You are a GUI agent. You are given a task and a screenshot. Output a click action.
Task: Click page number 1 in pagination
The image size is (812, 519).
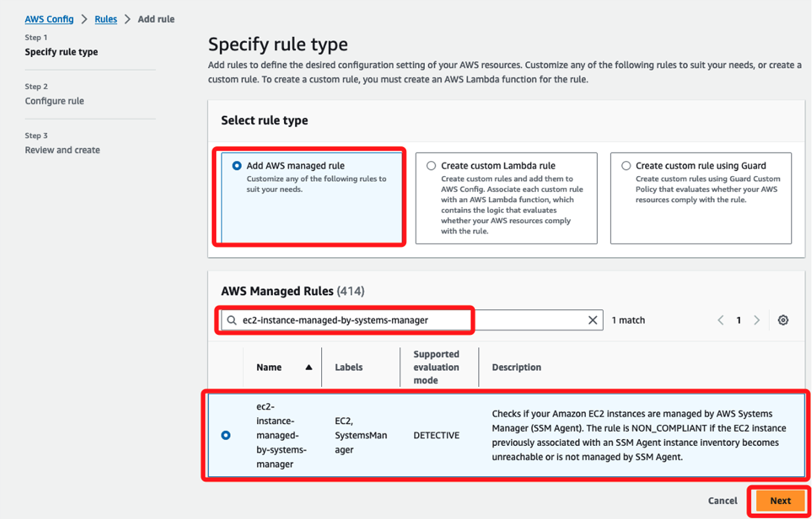739,320
